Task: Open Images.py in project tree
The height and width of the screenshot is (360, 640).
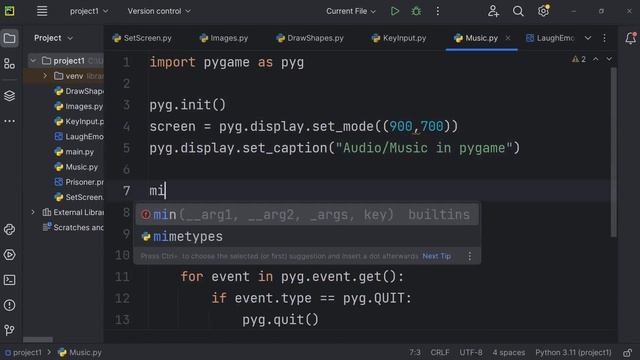Action: (x=78, y=107)
